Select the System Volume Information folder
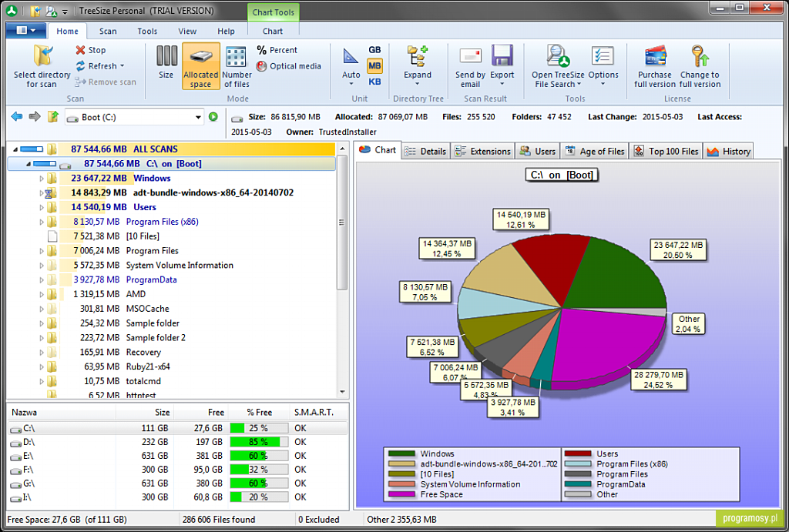 click(x=180, y=265)
